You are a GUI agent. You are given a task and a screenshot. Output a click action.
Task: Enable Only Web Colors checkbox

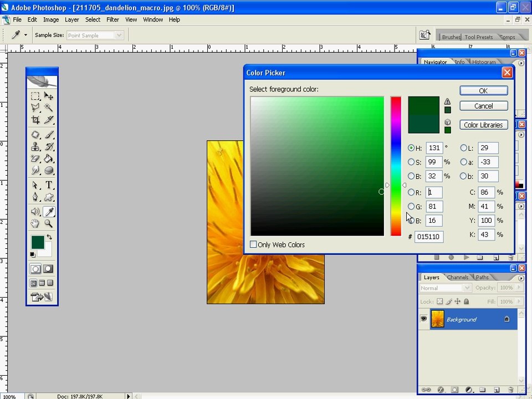click(x=253, y=244)
